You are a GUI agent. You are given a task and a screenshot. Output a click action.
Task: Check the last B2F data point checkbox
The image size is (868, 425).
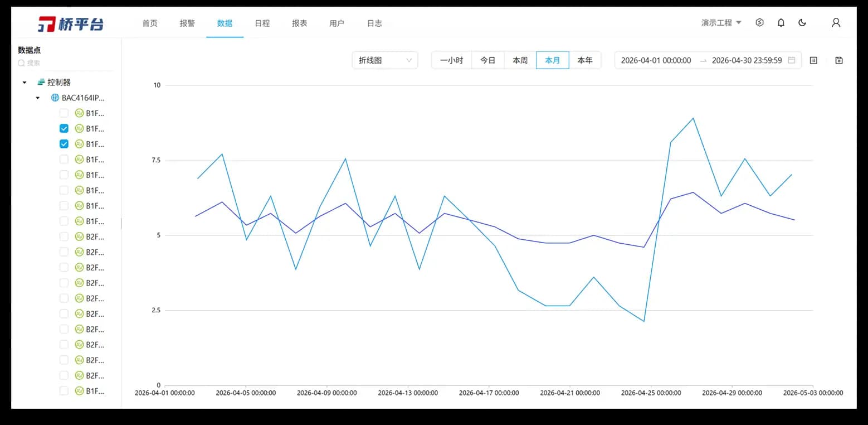[x=64, y=375]
